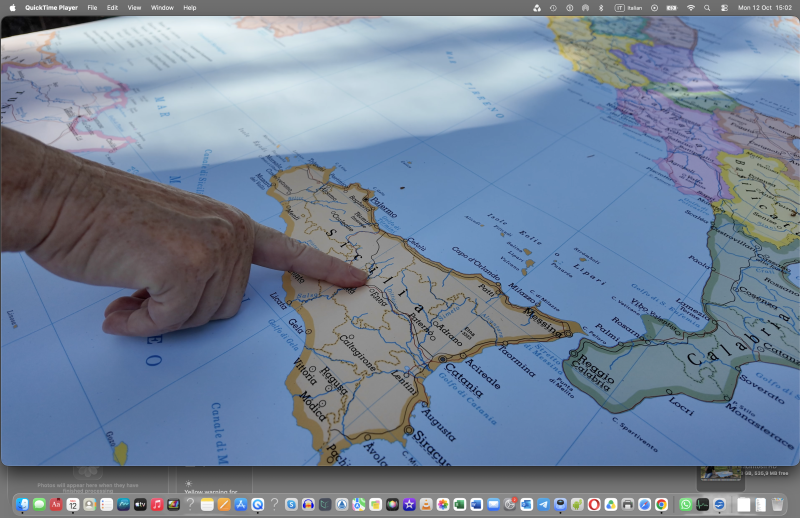Open the Edit menu
Viewport: 800px width, 518px height.
(x=112, y=8)
